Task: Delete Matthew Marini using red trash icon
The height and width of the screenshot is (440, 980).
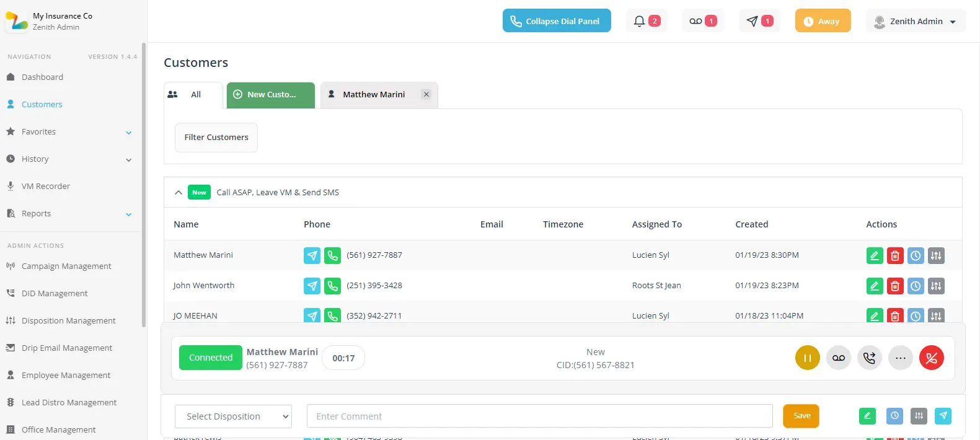Action: 895,255
